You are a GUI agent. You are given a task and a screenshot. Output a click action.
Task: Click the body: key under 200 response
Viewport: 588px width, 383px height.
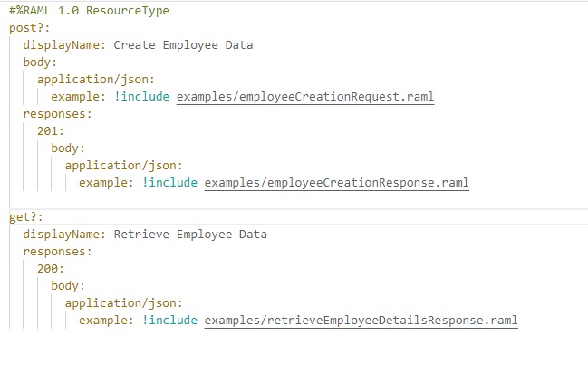tap(68, 286)
